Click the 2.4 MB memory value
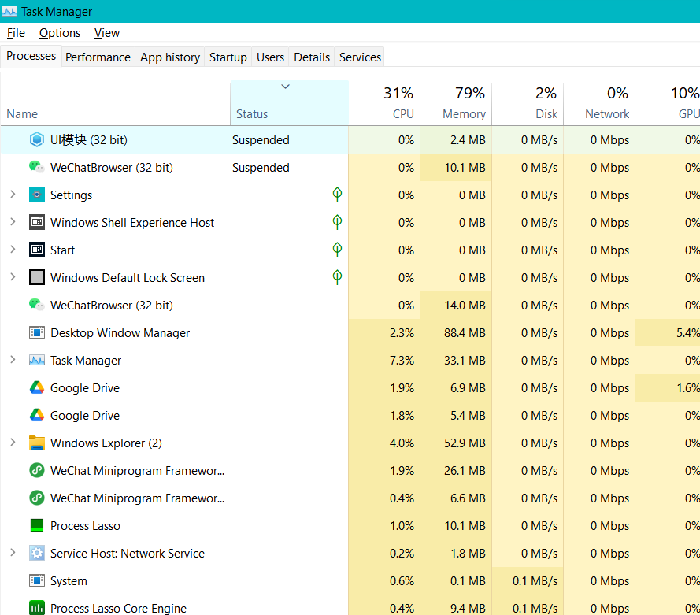The image size is (700, 615). (x=468, y=140)
